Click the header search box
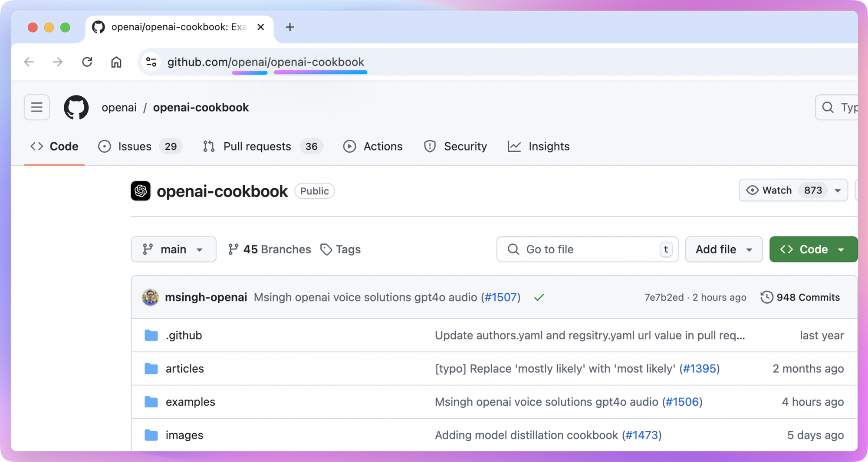 (836, 107)
